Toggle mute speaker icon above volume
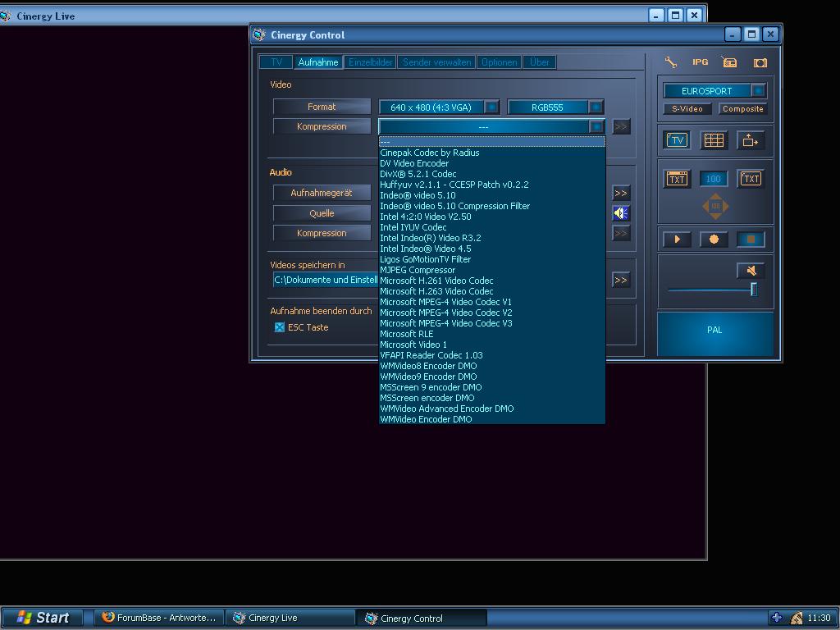 (x=751, y=271)
